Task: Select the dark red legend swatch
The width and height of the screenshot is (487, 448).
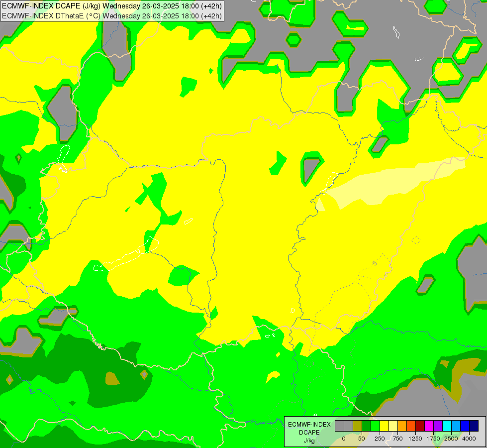Action: [x=420, y=426]
